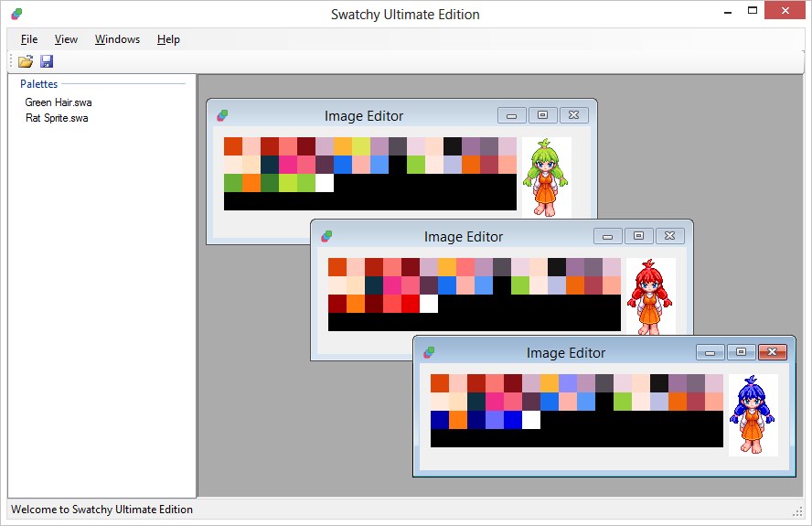Pick the pure blue swatch in the blue-hair palette third row
Screen dimensions: 812x526
[513, 420]
